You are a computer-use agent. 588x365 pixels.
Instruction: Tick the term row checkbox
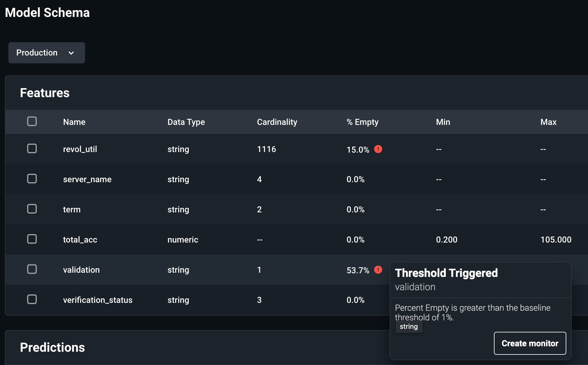[x=32, y=209]
